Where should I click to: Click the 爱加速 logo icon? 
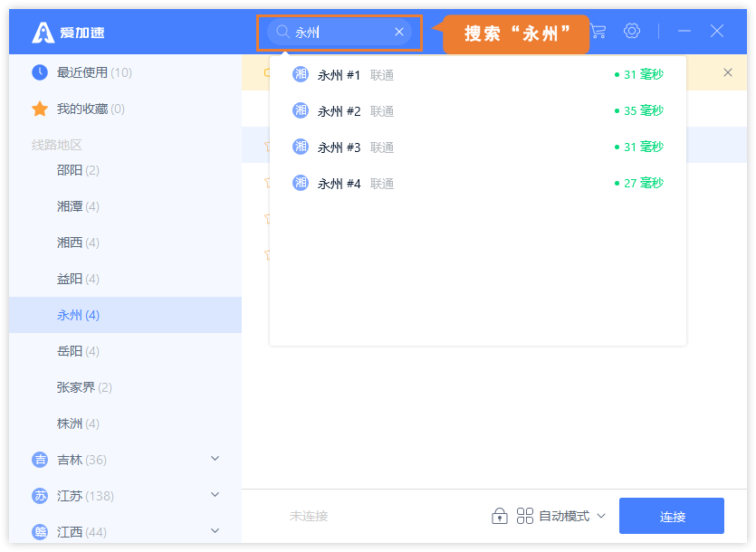coord(43,33)
